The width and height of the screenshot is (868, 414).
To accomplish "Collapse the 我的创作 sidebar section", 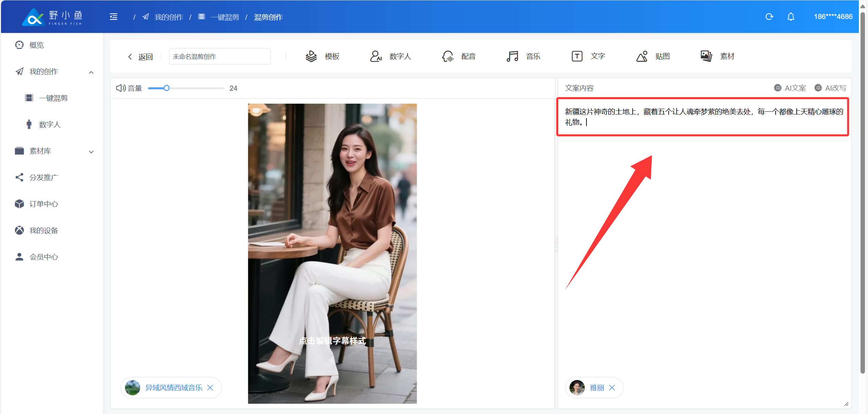I will (91, 72).
